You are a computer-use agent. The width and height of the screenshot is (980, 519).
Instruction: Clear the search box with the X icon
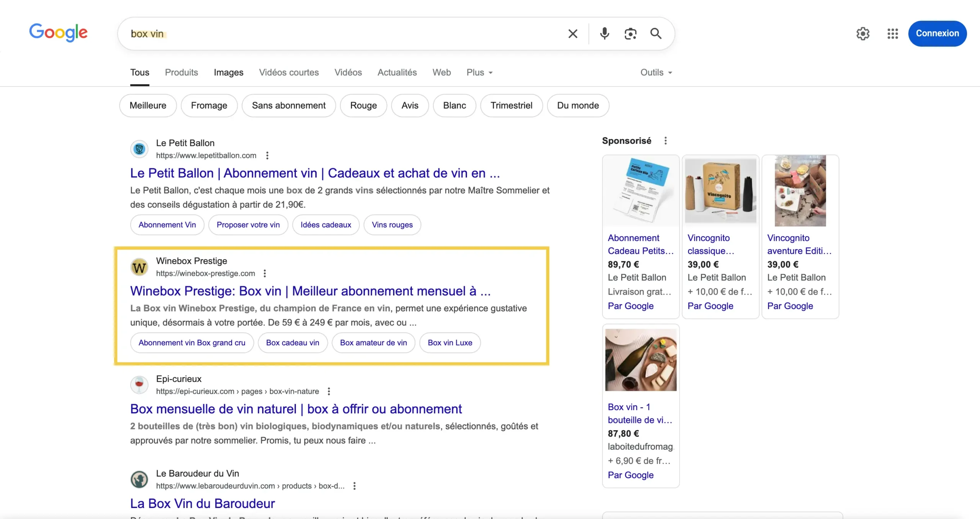coord(573,34)
